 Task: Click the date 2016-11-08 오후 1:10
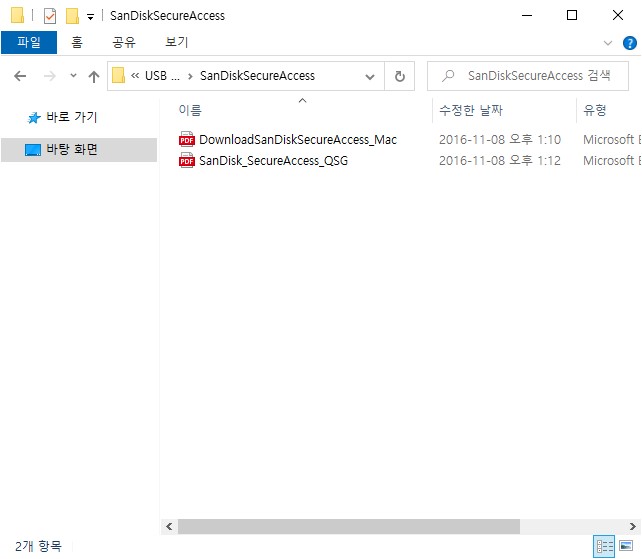pyautogui.click(x=500, y=140)
